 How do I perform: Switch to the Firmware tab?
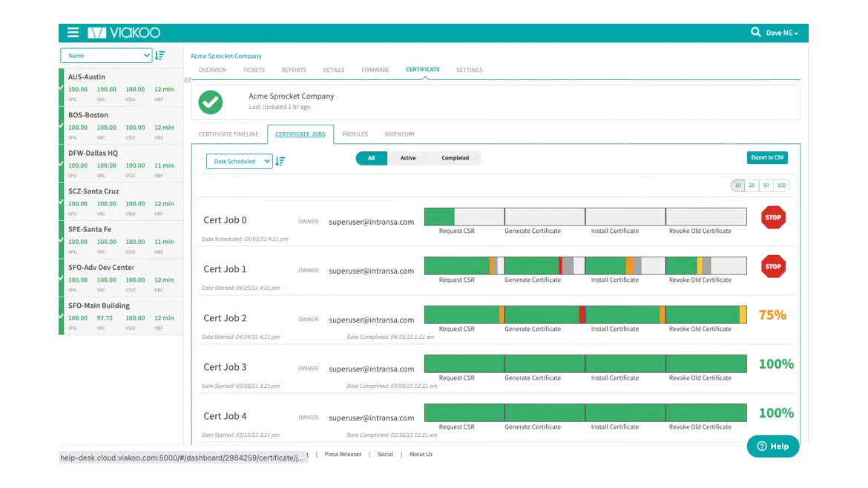pyautogui.click(x=375, y=70)
